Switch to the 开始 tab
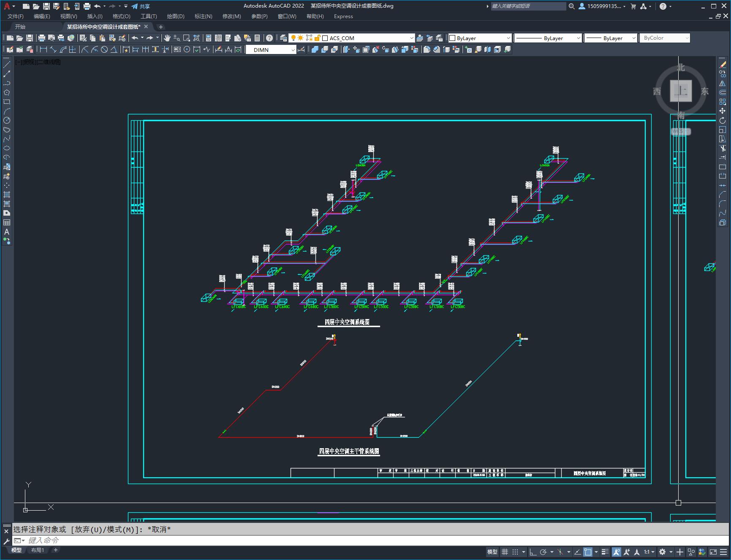731x560 pixels. point(20,27)
